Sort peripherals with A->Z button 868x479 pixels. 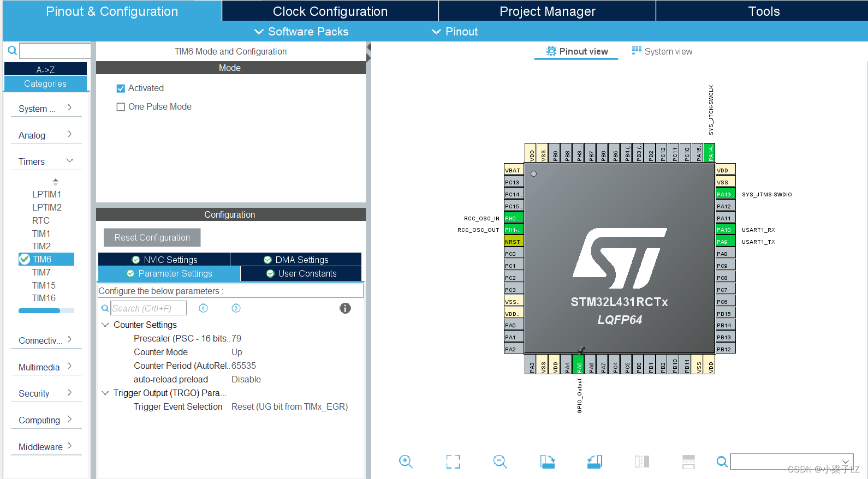point(45,69)
